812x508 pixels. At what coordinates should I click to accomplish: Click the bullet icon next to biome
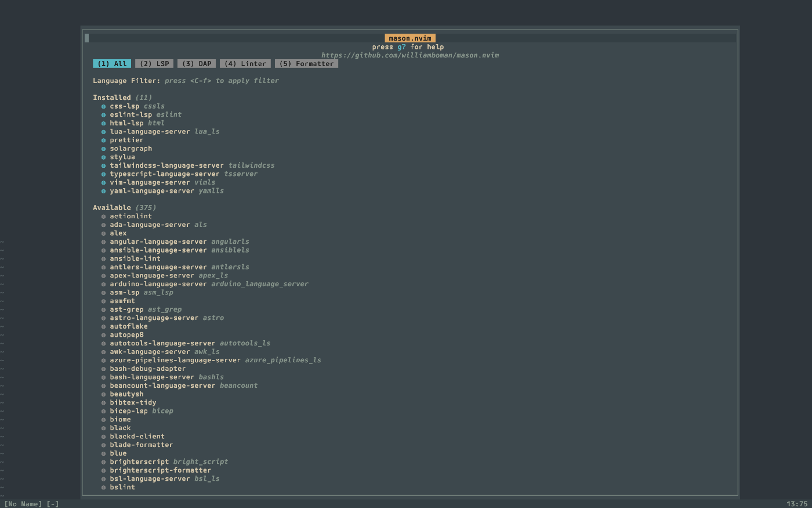tap(104, 420)
